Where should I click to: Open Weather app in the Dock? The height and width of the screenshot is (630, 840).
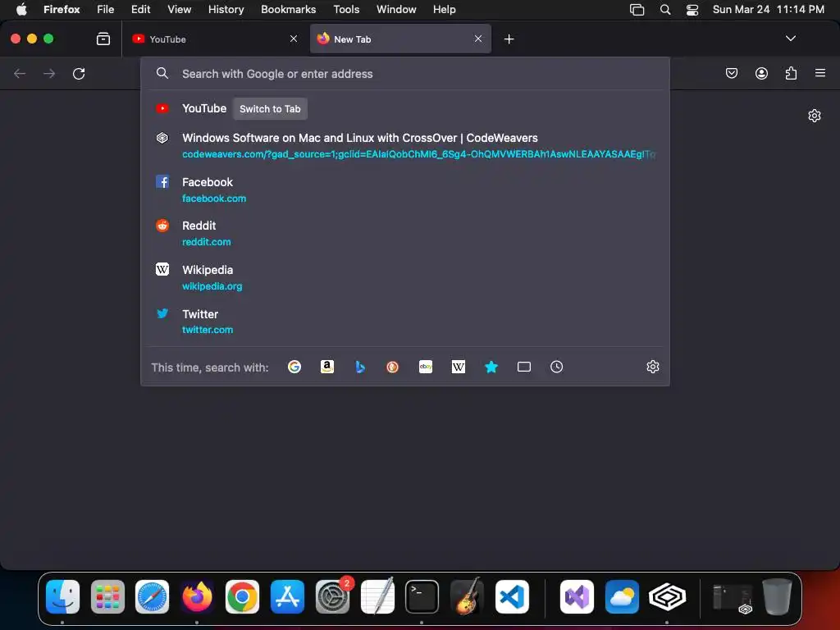pos(622,596)
